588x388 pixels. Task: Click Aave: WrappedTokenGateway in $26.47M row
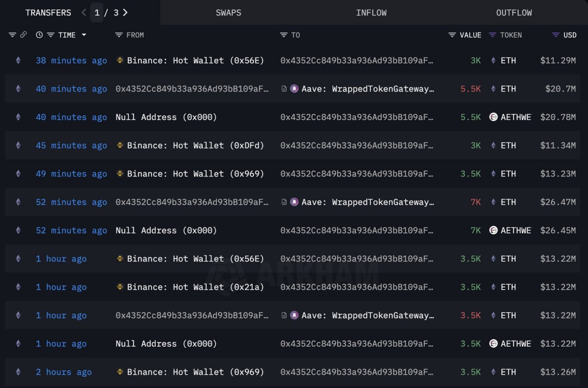pos(367,202)
